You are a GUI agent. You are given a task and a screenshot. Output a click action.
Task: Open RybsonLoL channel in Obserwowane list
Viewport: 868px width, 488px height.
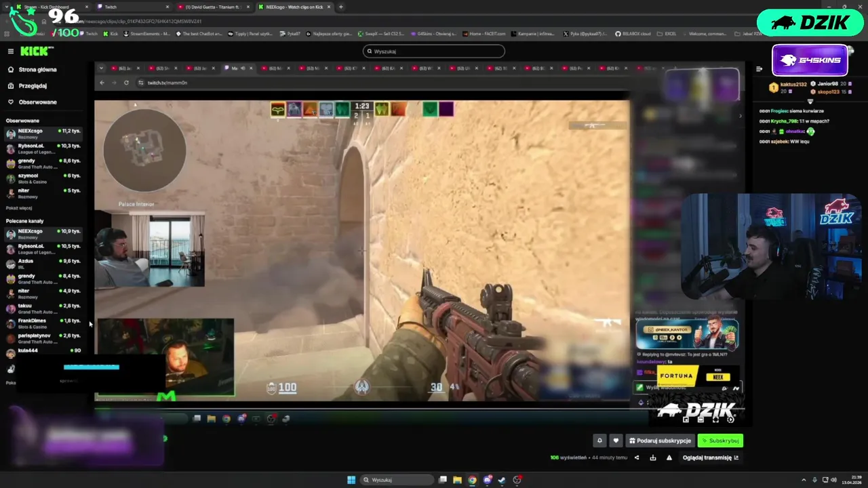(43, 148)
